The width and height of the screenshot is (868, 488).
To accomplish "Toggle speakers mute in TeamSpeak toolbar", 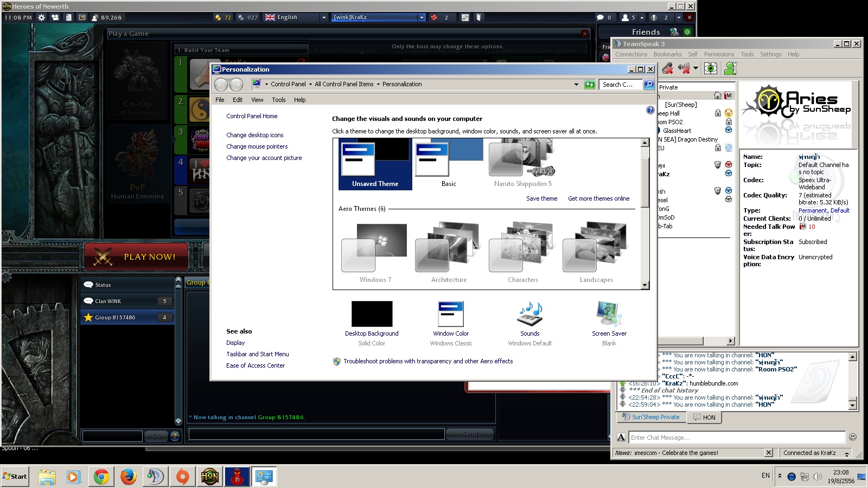I will pyautogui.click(x=684, y=68).
